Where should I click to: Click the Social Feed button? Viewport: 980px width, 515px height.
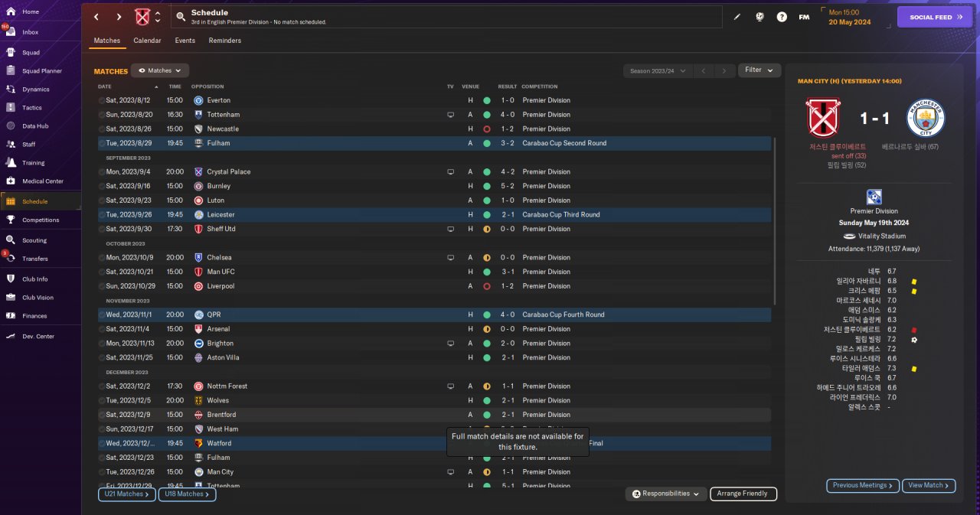tap(935, 17)
